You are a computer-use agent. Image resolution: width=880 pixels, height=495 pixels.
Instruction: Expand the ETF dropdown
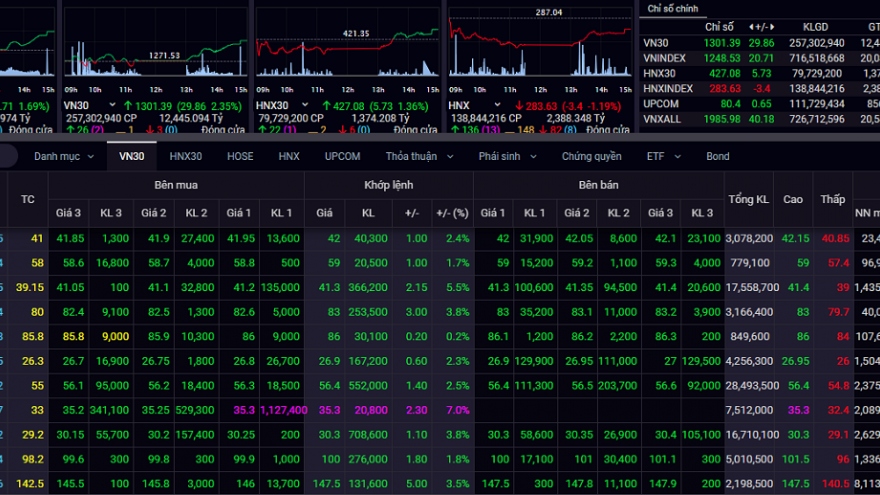[x=663, y=157]
